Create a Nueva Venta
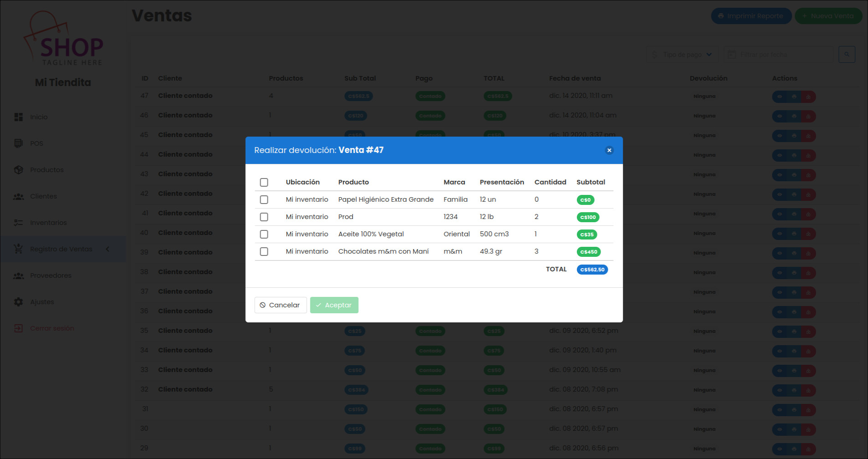 point(828,16)
